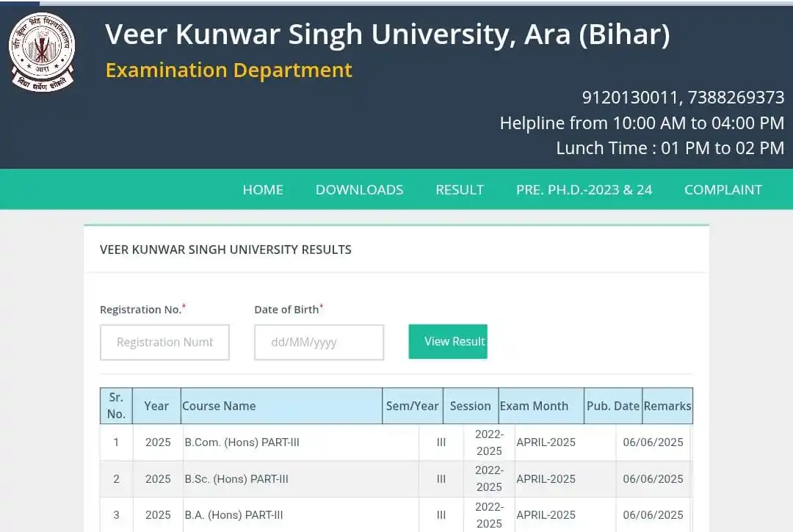Click the Examination Department heading
This screenshot has width=793, height=532.
click(228, 70)
